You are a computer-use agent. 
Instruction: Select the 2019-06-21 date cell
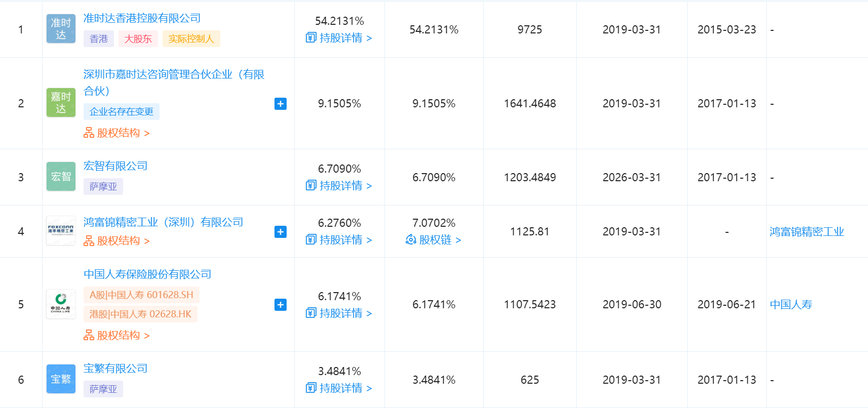coord(727,305)
